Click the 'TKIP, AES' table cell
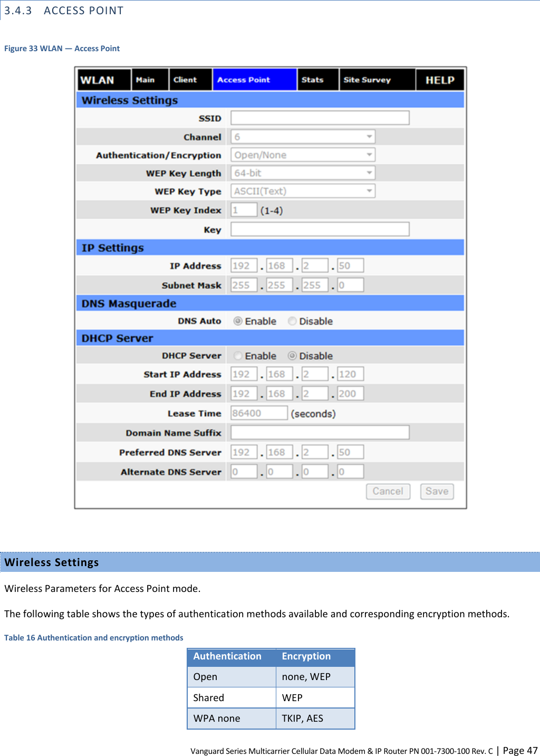The height and width of the screenshot is (756, 540). click(x=315, y=719)
